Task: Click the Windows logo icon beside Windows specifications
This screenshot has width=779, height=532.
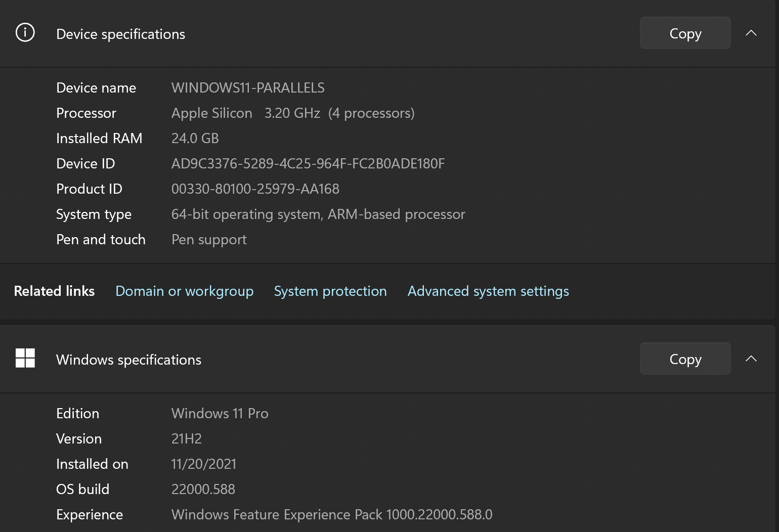Action: click(x=25, y=358)
